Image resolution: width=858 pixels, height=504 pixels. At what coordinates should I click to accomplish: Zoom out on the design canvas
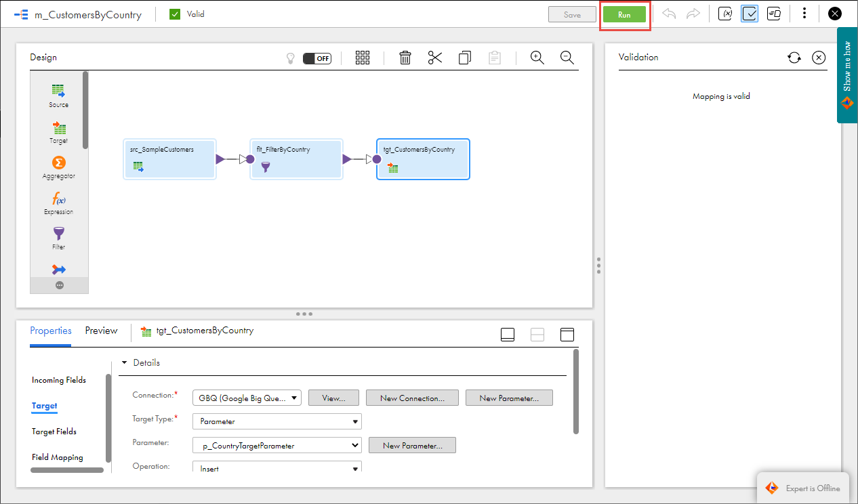pos(567,58)
